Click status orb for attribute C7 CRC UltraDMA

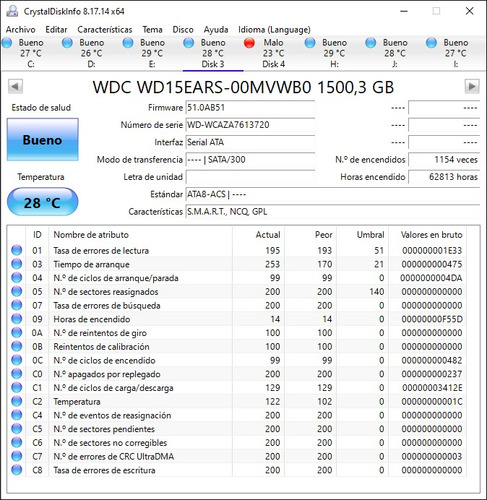click(17, 456)
